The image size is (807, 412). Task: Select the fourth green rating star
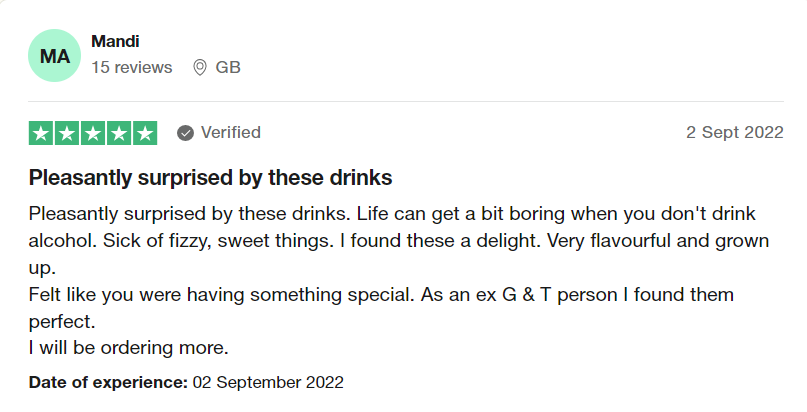(x=119, y=133)
